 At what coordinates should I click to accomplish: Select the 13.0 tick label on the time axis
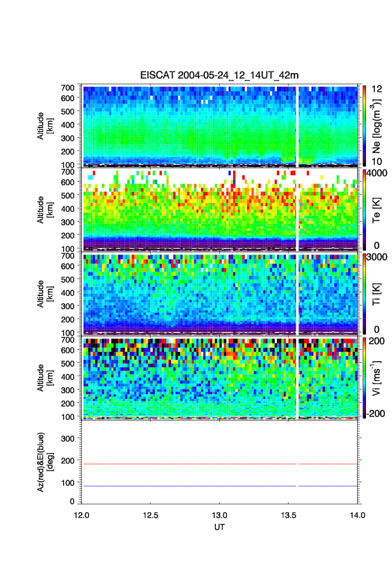click(x=220, y=515)
